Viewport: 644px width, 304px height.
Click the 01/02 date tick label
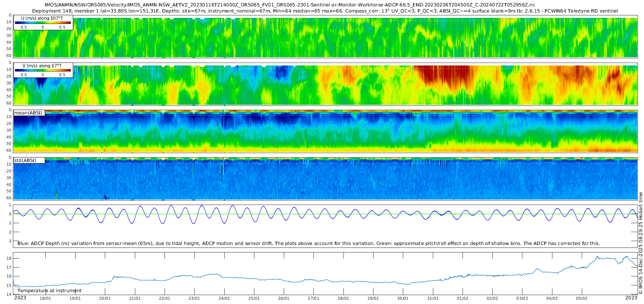pyautogui.click(x=463, y=298)
